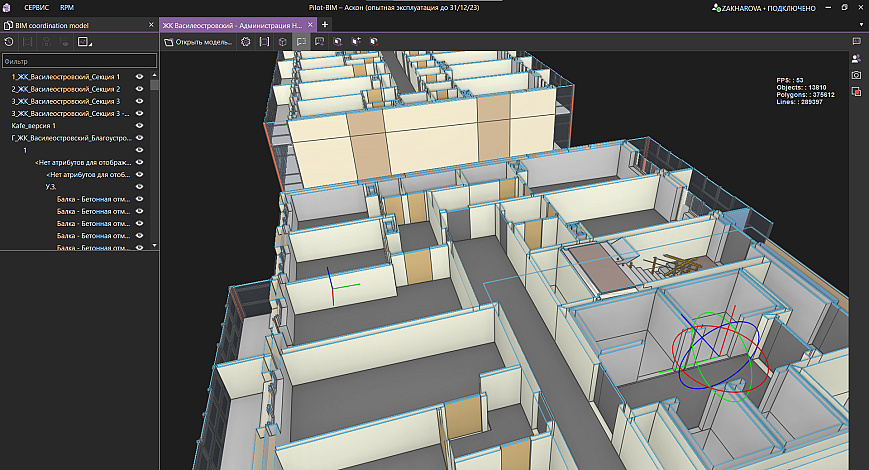
Task: Click the history icon in BIM panel toolbar
Action: tap(9, 42)
